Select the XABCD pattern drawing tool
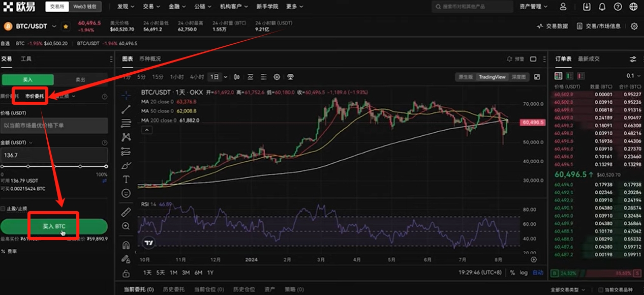The width and height of the screenshot is (644, 295). coord(126,137)
